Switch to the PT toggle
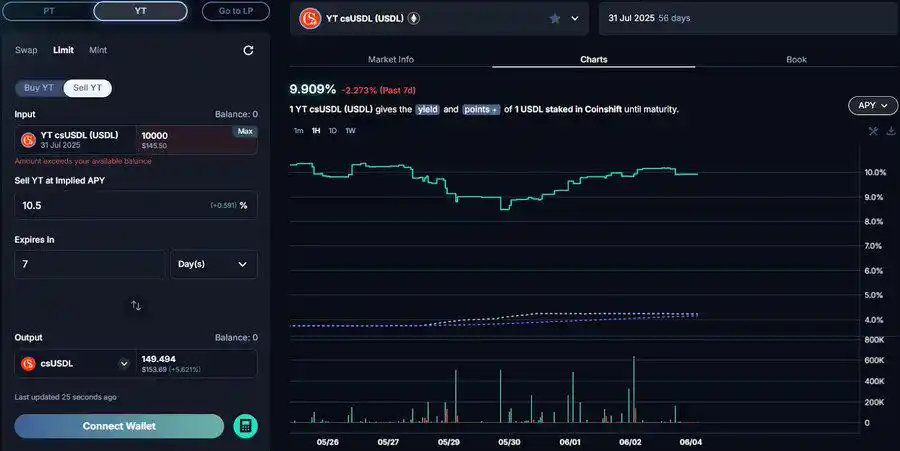This screenshot has width=900, height=451. coord(48,12)
